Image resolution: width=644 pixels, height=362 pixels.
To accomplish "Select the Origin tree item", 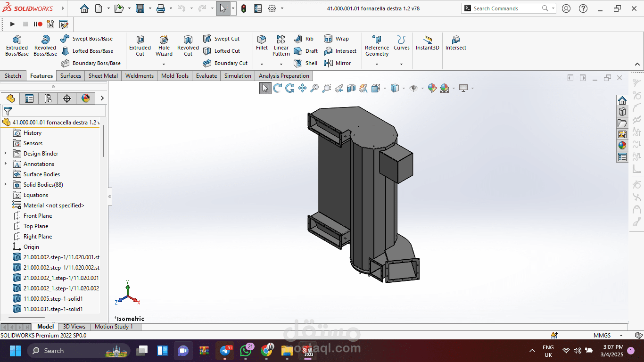I will coord(32,247).
